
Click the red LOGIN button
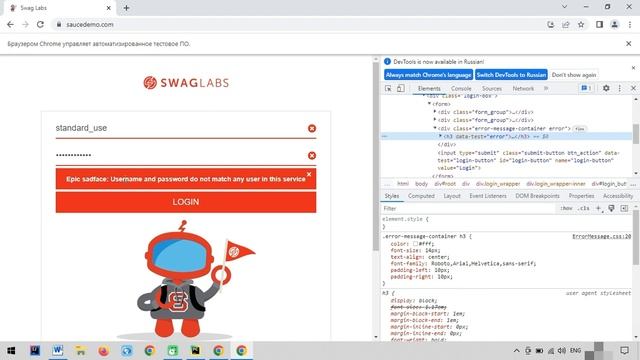point(186,202)
